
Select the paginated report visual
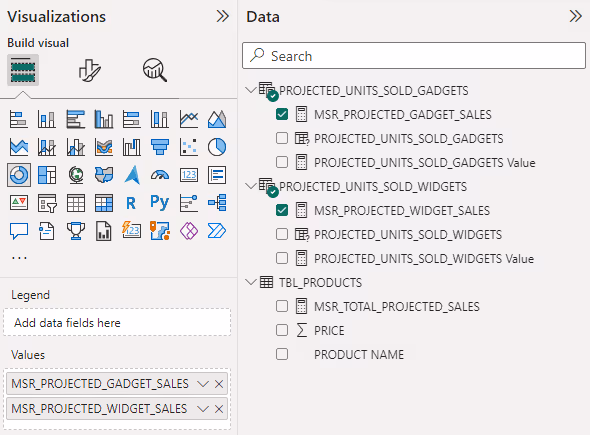tap(104, 231)
